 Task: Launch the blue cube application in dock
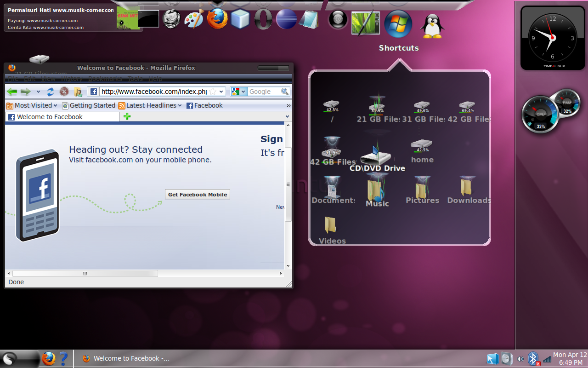click(x=240, y=19)
